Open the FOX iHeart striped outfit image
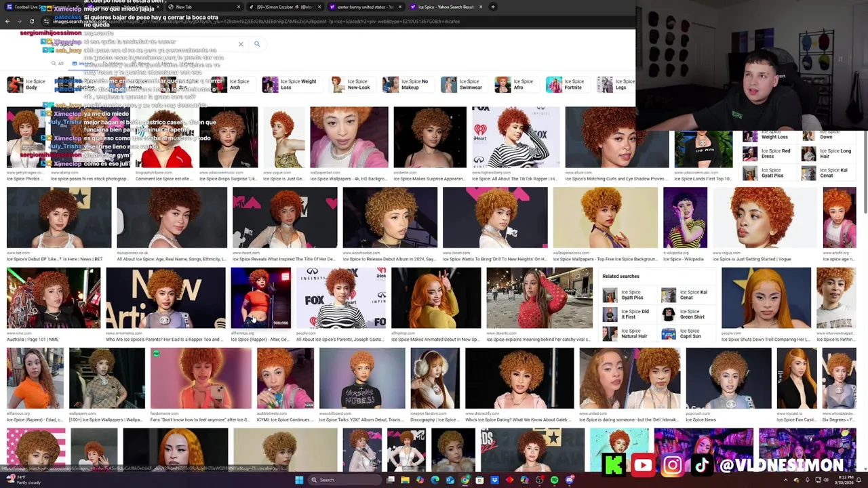 click(515, 137)
